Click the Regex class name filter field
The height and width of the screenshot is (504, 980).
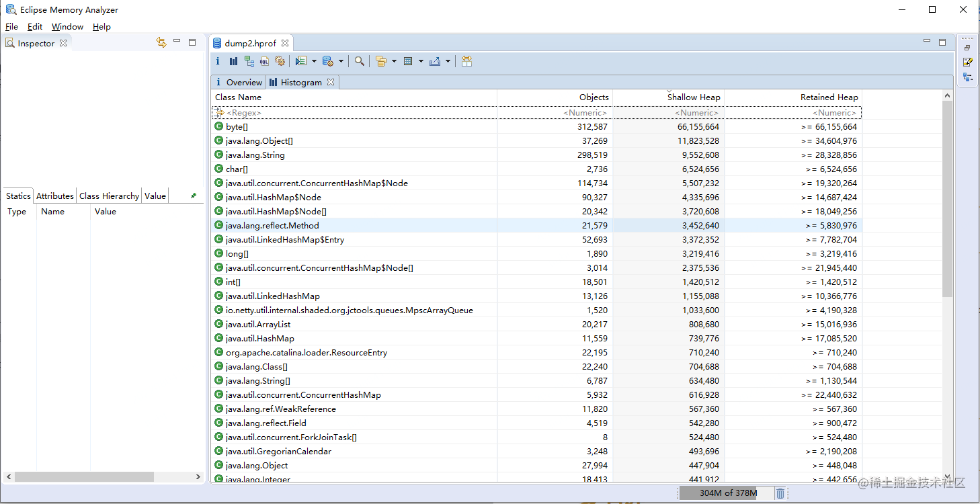[354, 113]
